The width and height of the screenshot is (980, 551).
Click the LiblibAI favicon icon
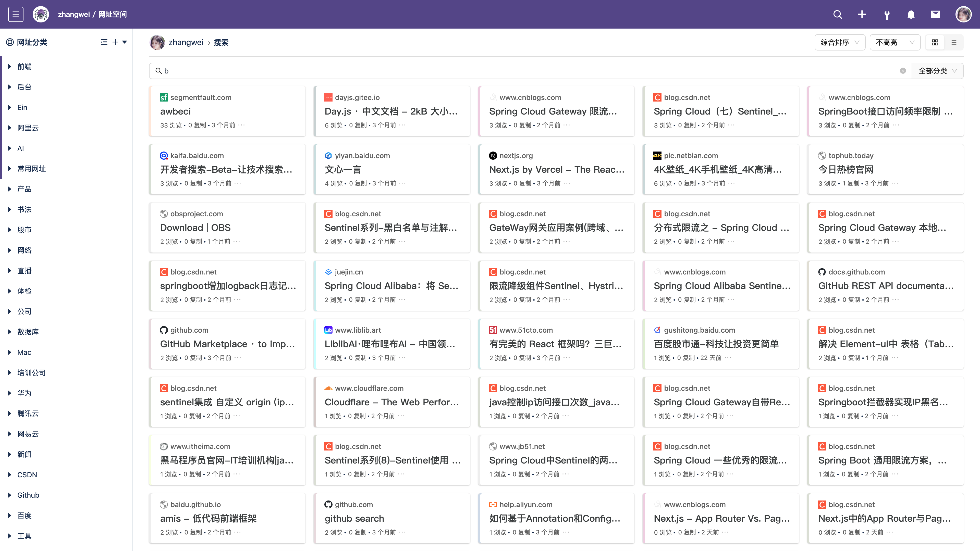328,330
